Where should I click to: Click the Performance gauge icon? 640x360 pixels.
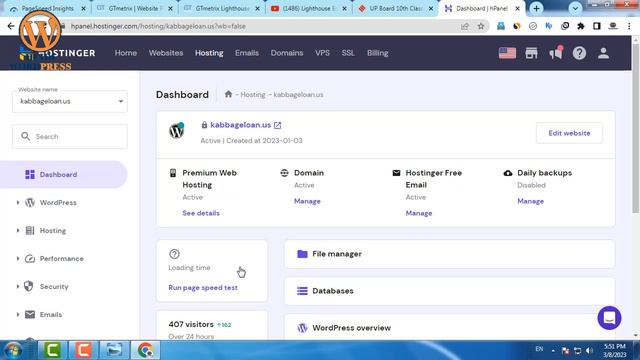(x=30, y=259)
